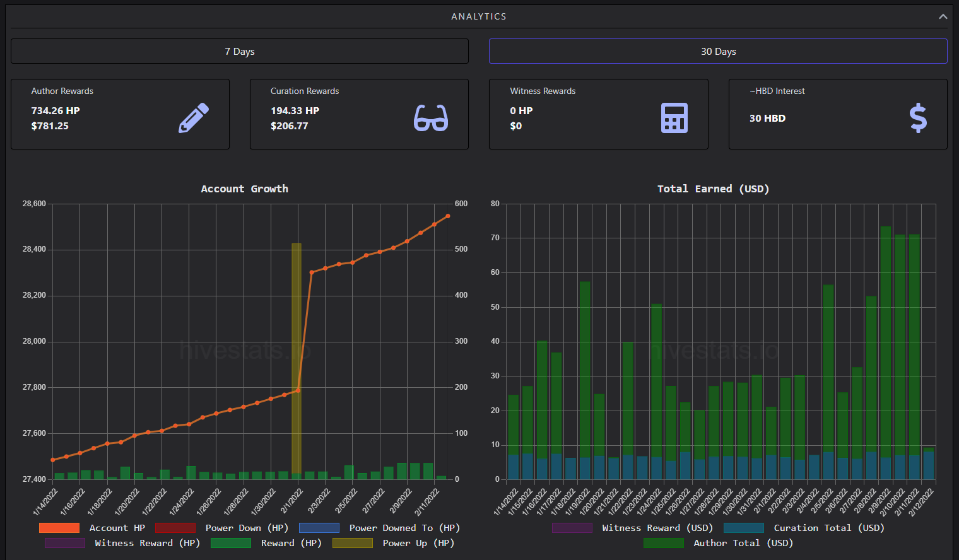Click the Power Up (HP) yellow swatch
The height and width of the screenshot is (560, 959).
pyautogui.click(x=353, y=543)
